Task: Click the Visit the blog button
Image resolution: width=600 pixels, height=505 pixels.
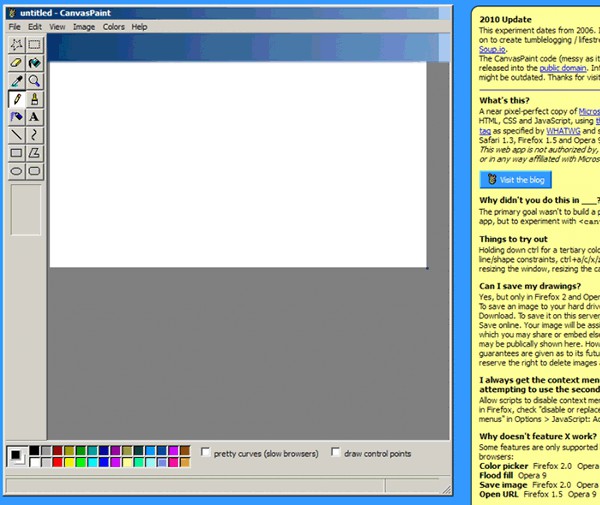Action: [515, 180]
